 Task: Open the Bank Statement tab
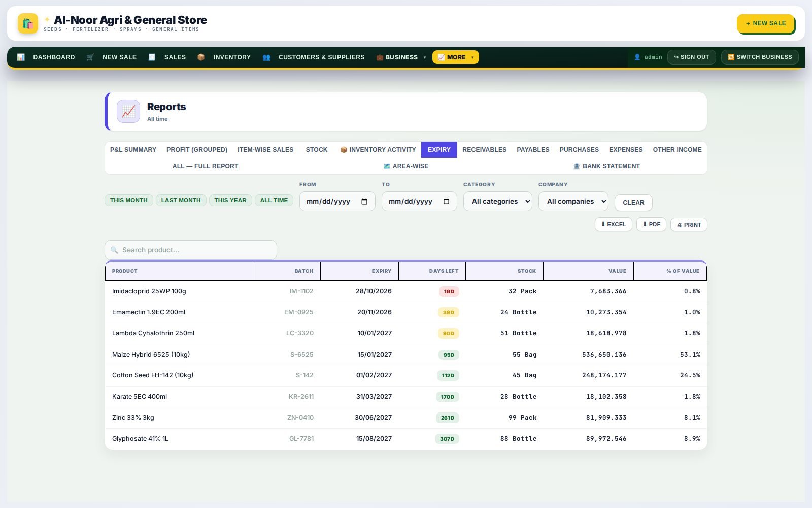tap(606, 166)
